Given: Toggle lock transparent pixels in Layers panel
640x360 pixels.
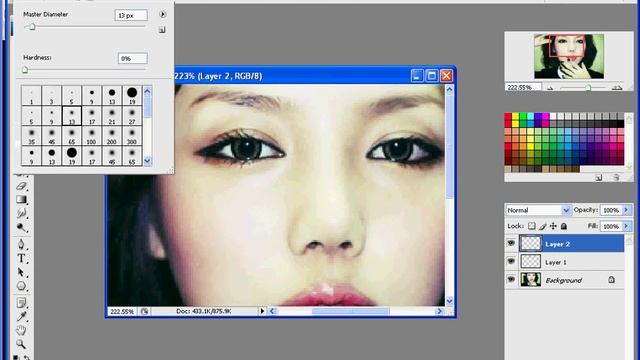Looking at the screenshot, I should tap(532, 226).
